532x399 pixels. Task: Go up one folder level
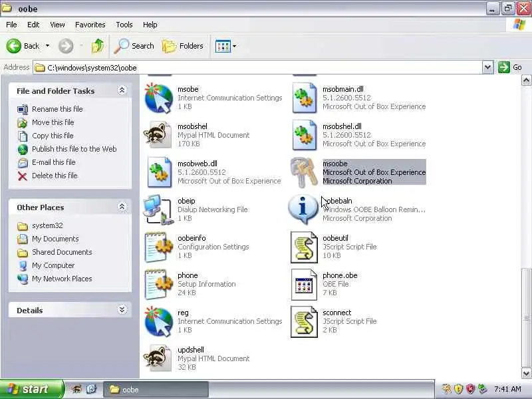click(98, 46)
